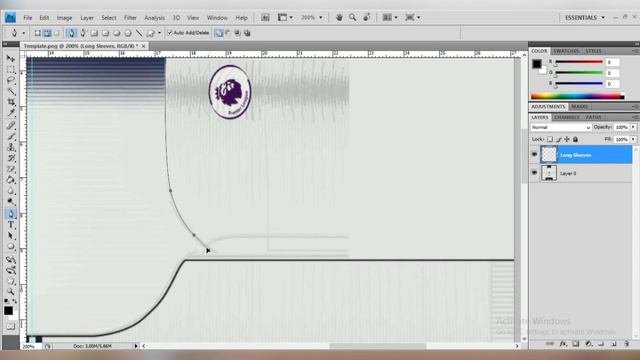Pick a color from the spectrum ramp
This screenshot has height=360, width=640.
click(577, 96)
